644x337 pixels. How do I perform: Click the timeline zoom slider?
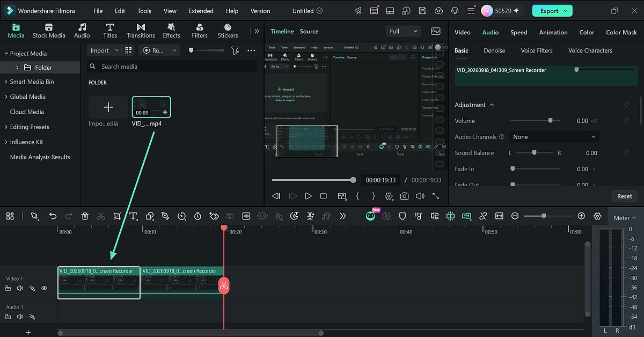tap(547, 216)
